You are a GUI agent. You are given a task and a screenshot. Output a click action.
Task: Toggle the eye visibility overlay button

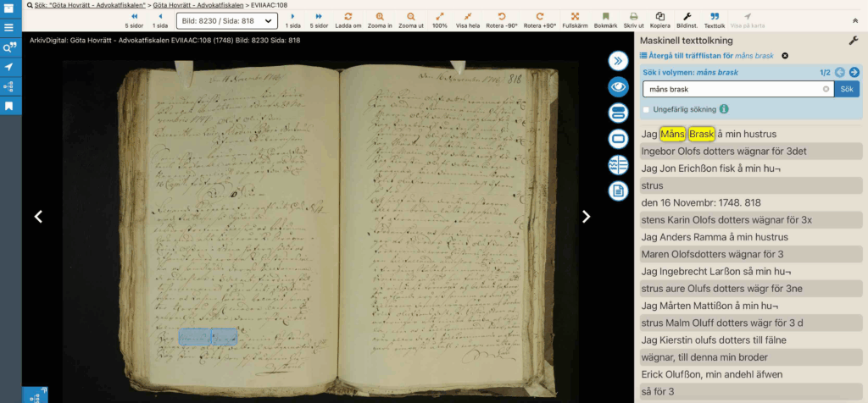pos(618,86)
